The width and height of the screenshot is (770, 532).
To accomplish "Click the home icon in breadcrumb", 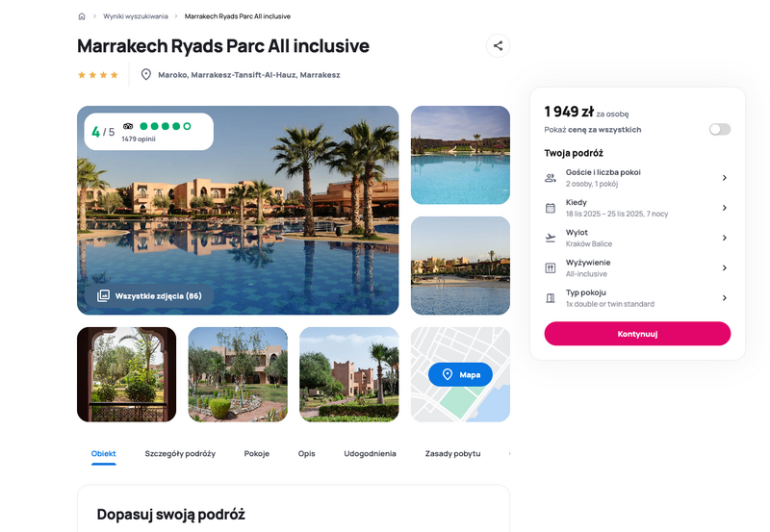I will (82, 16).
